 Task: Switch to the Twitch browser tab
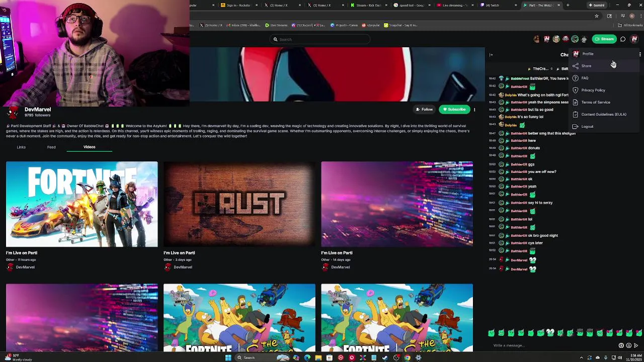pyautogui.click(x=498, y=5)
